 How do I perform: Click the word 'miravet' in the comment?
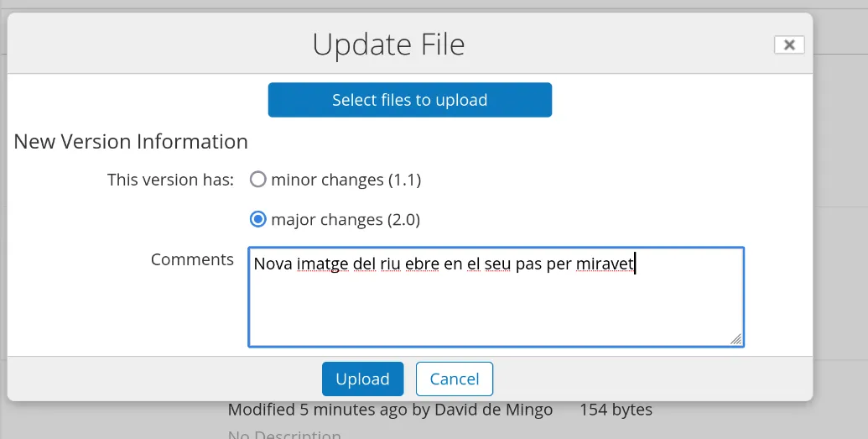point(605,264)
